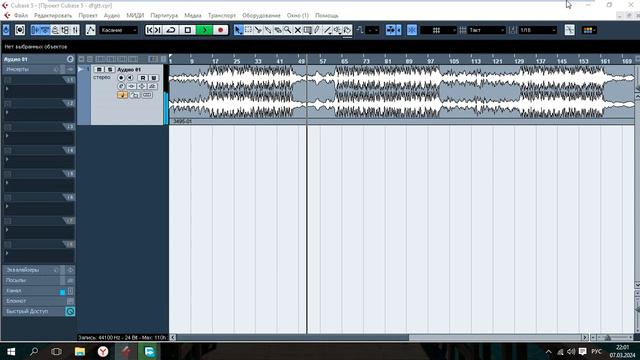
Task: Open Windows Start menu on the taskbar
Action: [x=11, y=351]
